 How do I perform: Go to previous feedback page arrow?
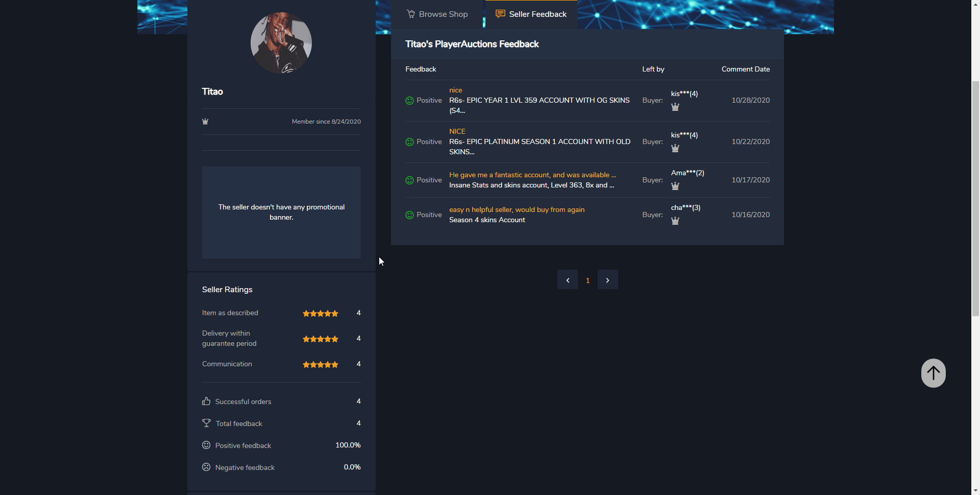point(567,280)
